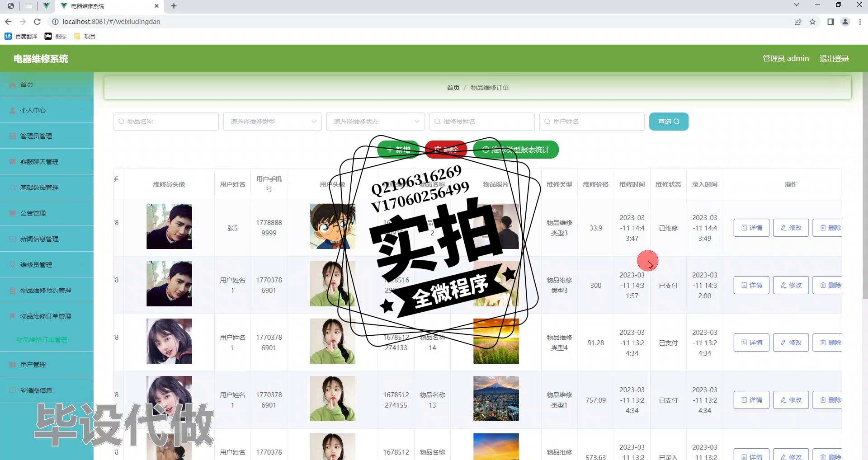Click the 维修状态 column header
Screen dimensions: 868x460
pos(668,184)
